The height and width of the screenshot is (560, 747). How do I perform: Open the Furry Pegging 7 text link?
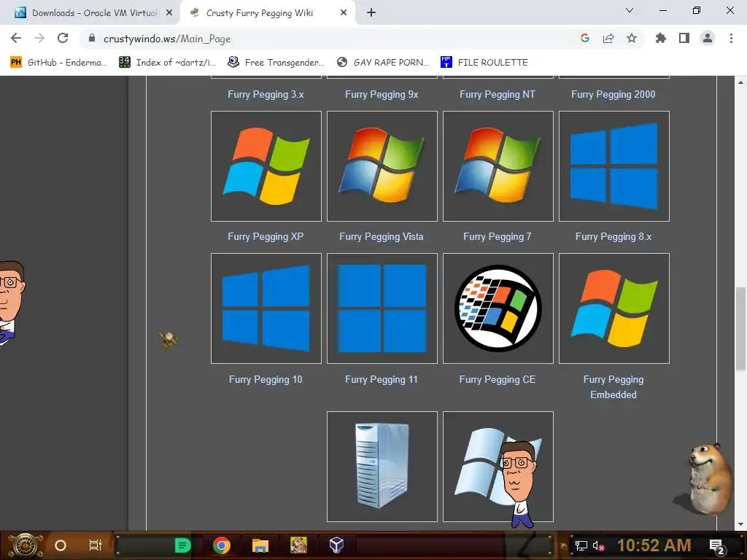point(498,237)
